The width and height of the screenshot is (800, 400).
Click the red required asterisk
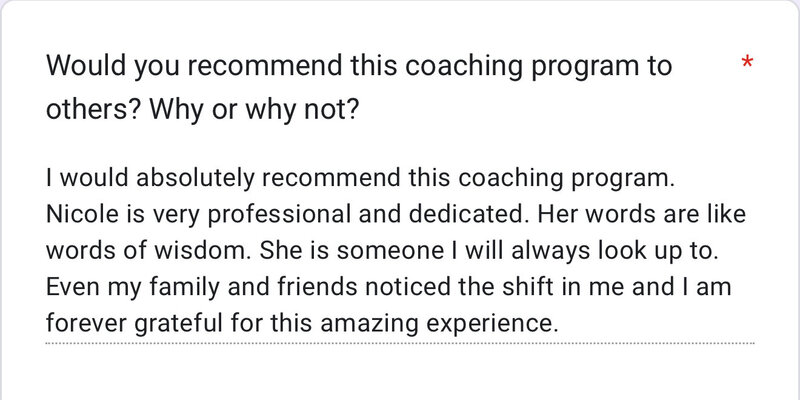coord(747,62)
